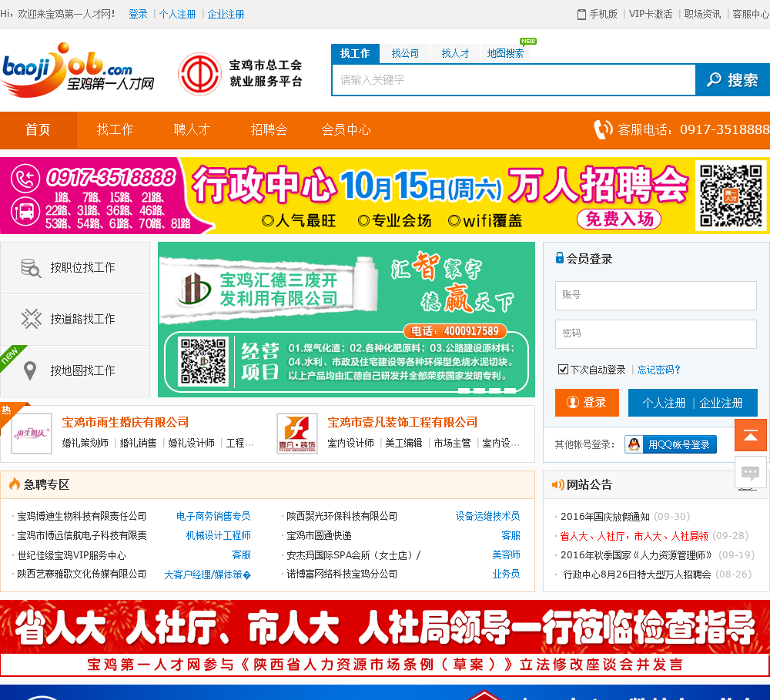Open the 机械设计工程师 job link
Image resolution: width=770 pixels, height=700 pixels.
pyautogui.click(x=219, y=535)
